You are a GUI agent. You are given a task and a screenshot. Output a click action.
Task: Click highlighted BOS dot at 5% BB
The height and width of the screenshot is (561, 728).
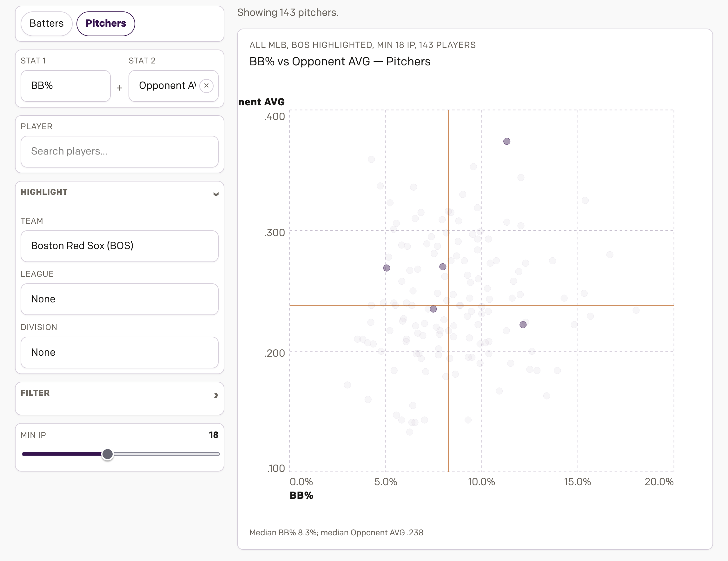click(386, 268)
